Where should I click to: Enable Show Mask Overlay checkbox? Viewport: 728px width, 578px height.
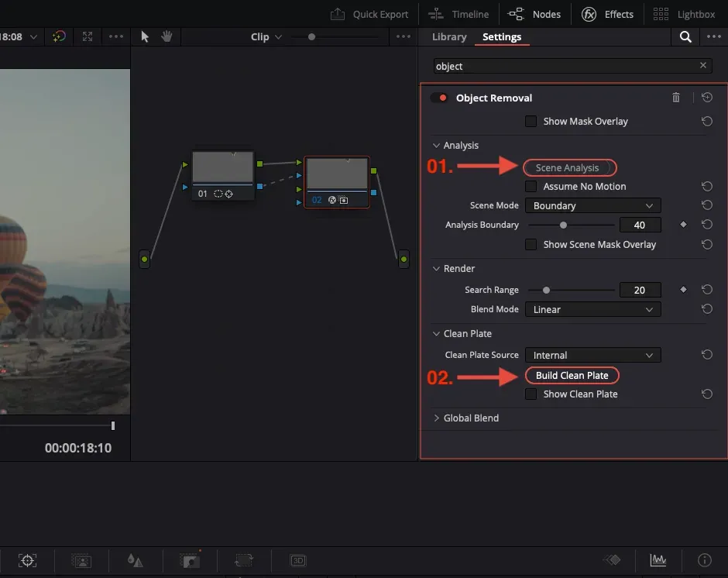531,122
